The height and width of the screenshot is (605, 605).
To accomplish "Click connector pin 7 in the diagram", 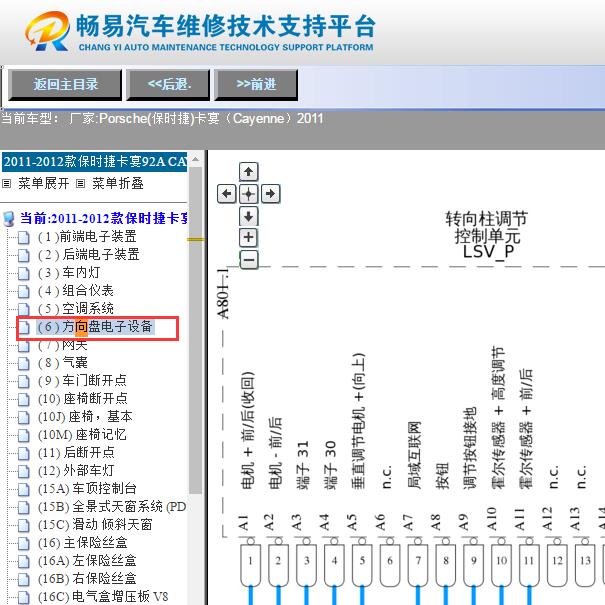I will point(418,563).
